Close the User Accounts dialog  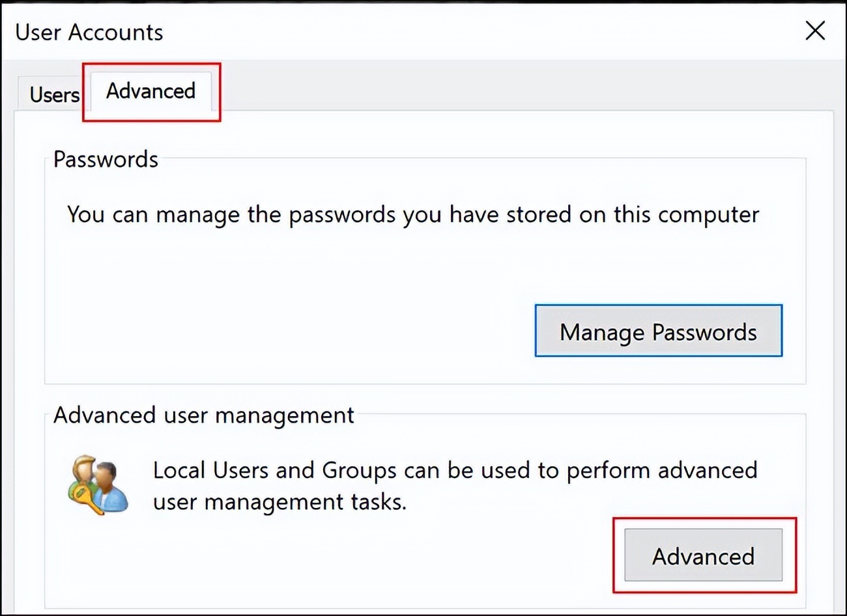click(x=814, y=31)
